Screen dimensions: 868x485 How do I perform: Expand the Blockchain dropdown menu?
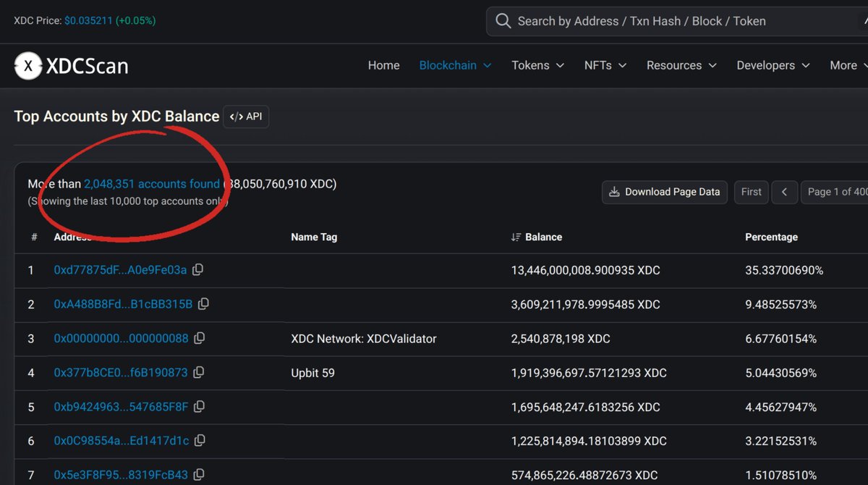tap(455, 65)
